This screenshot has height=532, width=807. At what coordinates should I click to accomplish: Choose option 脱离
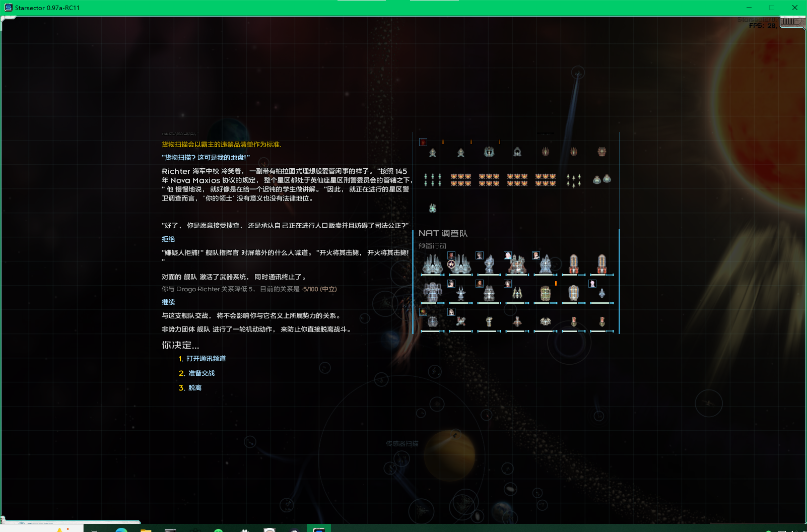coord(195,387)
